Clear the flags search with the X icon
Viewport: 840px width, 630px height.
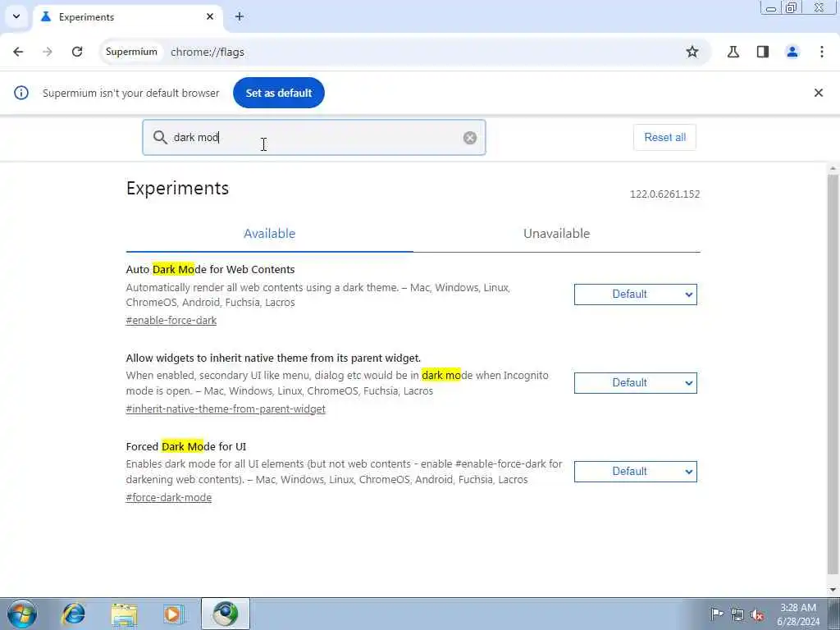[470, 138]
